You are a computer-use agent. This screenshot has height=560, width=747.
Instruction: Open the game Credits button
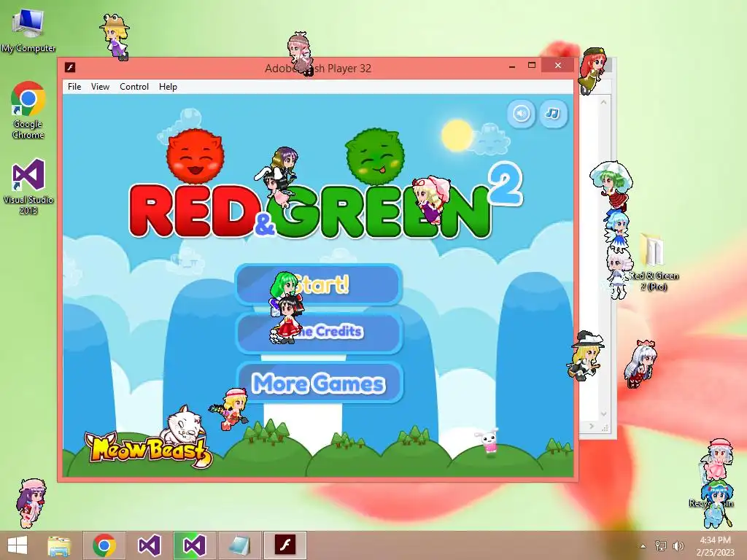click(319, 332)
